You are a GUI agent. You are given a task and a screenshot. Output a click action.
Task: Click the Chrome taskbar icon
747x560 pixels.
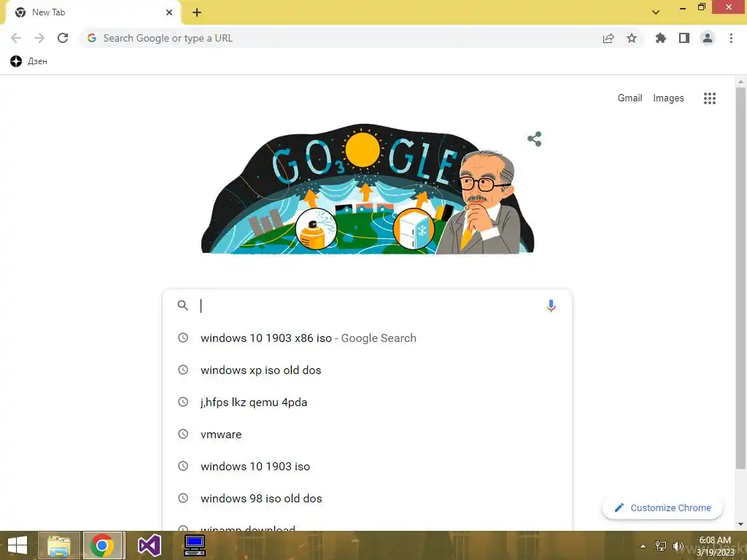(x=103, y=545)
